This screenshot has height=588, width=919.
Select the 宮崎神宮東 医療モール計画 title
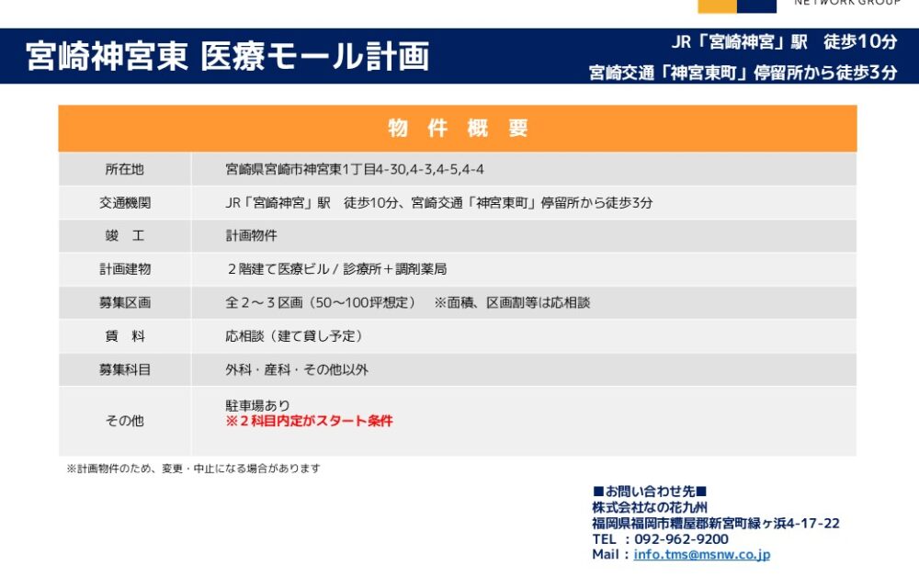(228, 57)
